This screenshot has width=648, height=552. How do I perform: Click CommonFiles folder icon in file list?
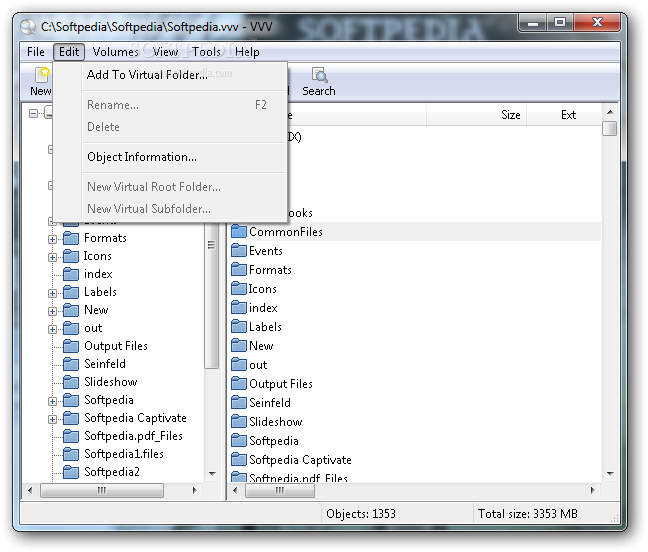tap(239, 231)
